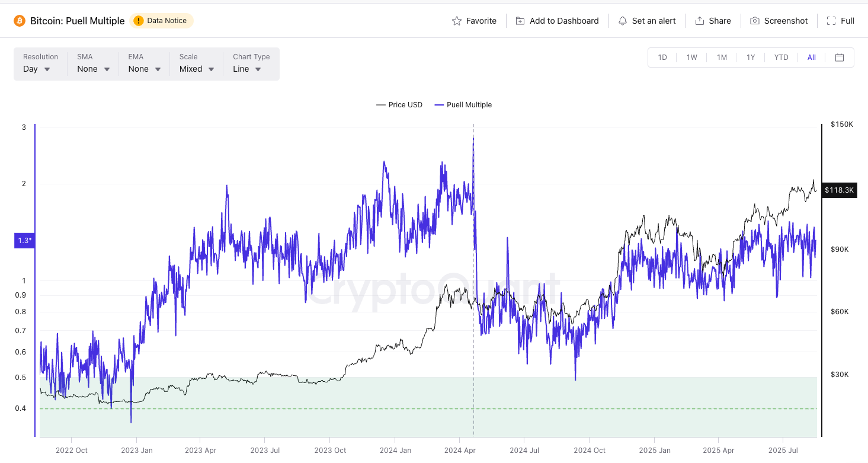Expand the EMA dropdown
This screenshot has height=463, width=868.
click(x=145, y=63)
